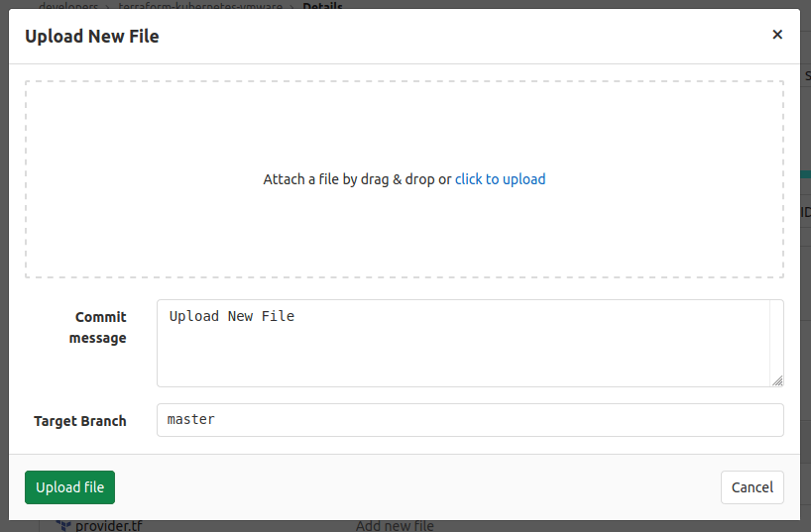Click the Attach a file instruction text

pyautogui.click(x=356, y=179)
